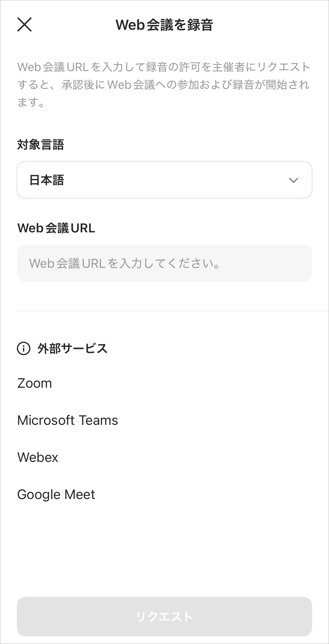Expand the language chevron arrow
The image size is (329, 644).
[x=293, y=180]
